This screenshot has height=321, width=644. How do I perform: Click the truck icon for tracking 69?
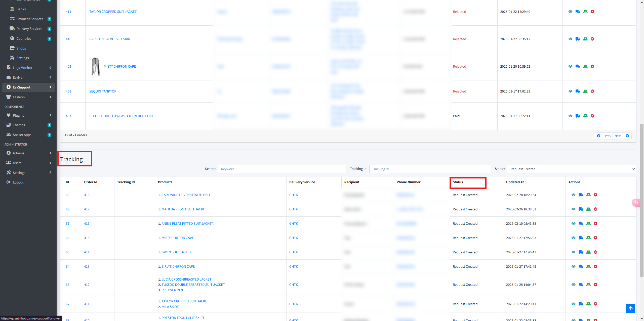point(581,195)
